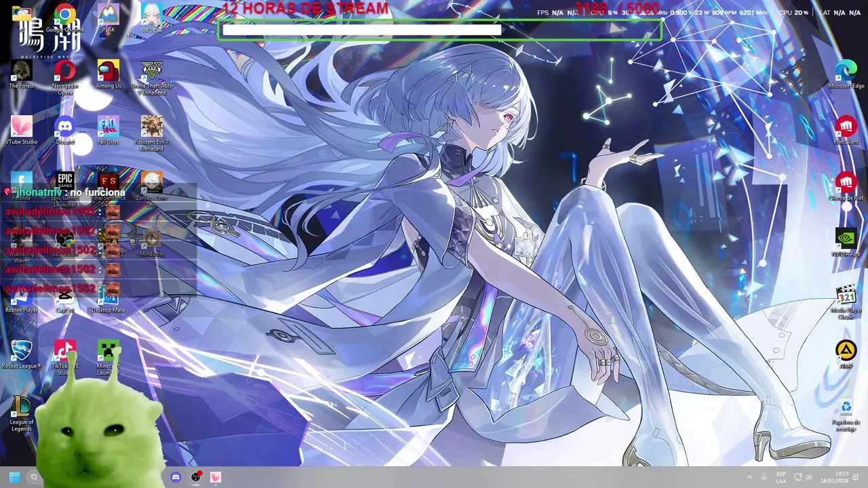Open Epic Games Launcher shortcut
868x488 pixels.
[65, 189]
